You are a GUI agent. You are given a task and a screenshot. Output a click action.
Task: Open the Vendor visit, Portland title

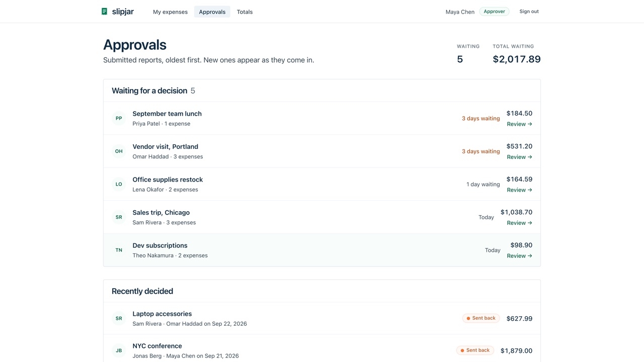[165, 147]
